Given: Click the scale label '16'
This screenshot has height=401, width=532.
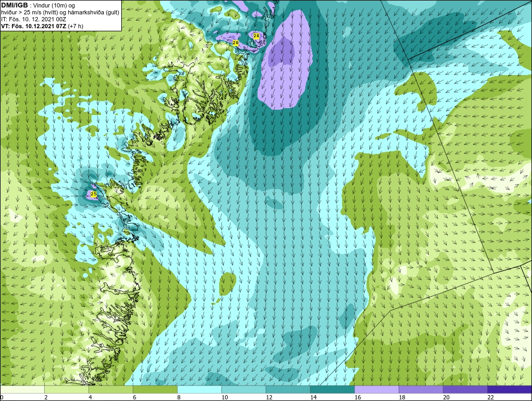Looking at the screenshot, I should tap(358, 398).
